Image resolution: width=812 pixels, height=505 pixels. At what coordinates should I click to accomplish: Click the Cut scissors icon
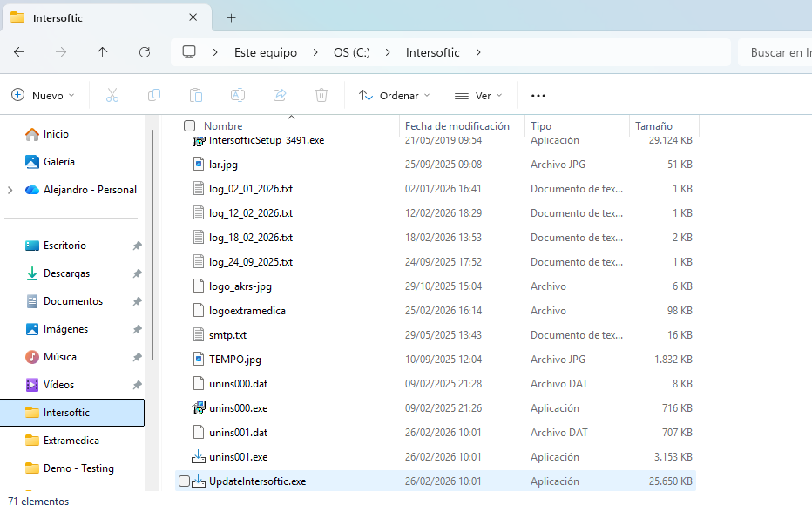pyautogui.click(x=112, y=95)
